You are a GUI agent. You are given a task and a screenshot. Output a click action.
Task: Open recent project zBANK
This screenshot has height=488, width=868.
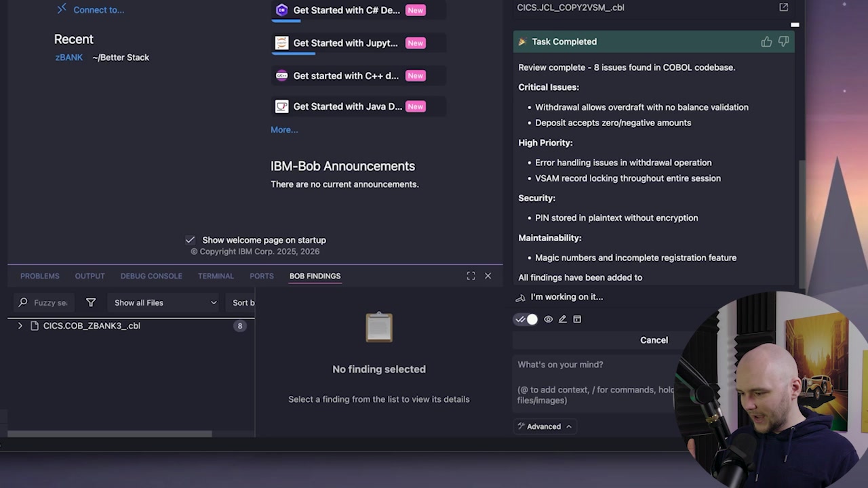[68, 58]
